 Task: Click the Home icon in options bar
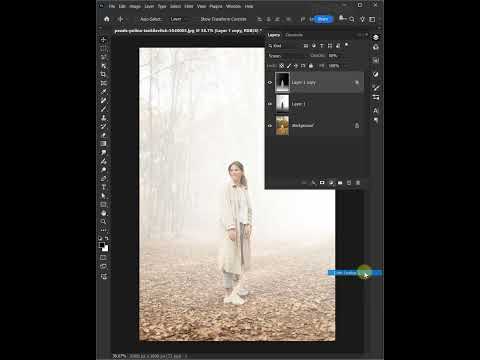pos(107,19)
